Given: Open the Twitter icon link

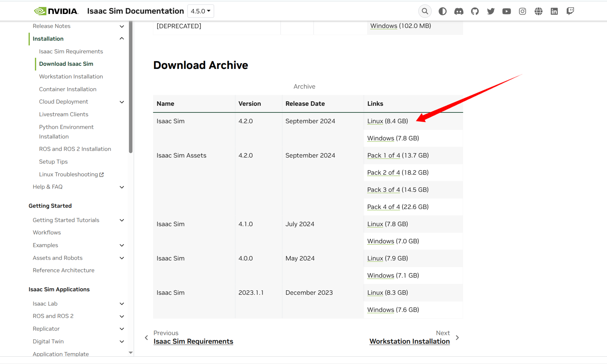Looking at the screenshot, I should [490, 11].
